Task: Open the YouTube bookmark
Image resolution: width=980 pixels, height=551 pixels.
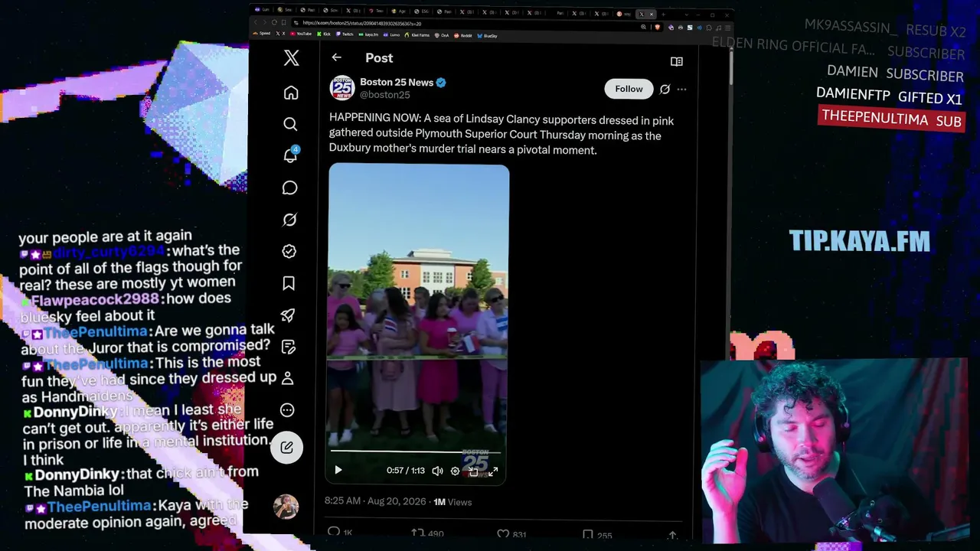Action: 301,34
